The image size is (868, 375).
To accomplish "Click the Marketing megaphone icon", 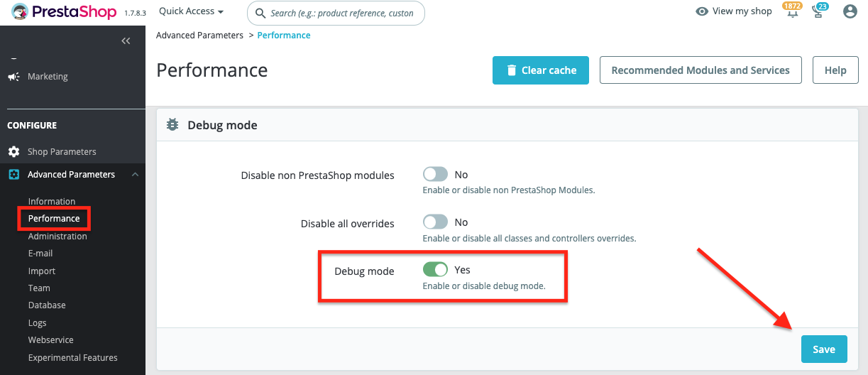I will pyautogui.click(x=14, y=77).
